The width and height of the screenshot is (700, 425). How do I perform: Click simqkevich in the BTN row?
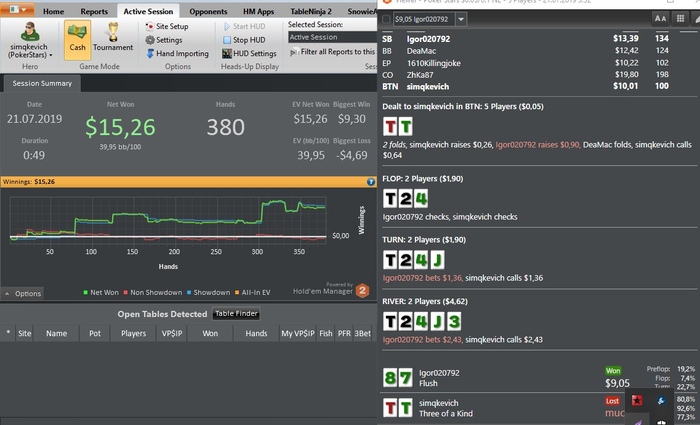click(x=428, y=87)
